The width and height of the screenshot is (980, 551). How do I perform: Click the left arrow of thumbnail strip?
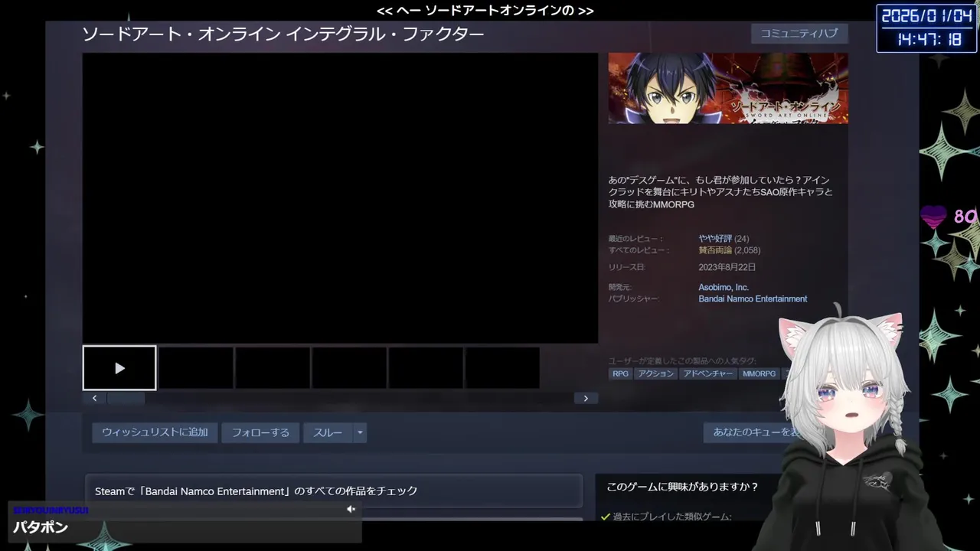[94, 398]
